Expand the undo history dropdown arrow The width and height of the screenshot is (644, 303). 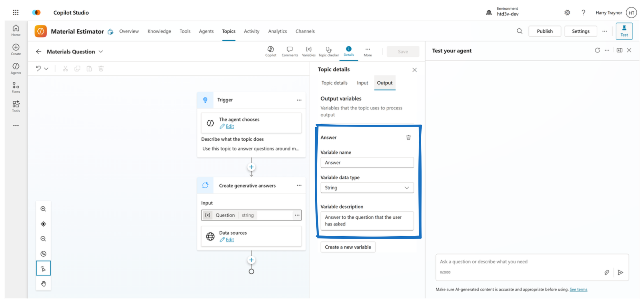click(x=46, y=69)
